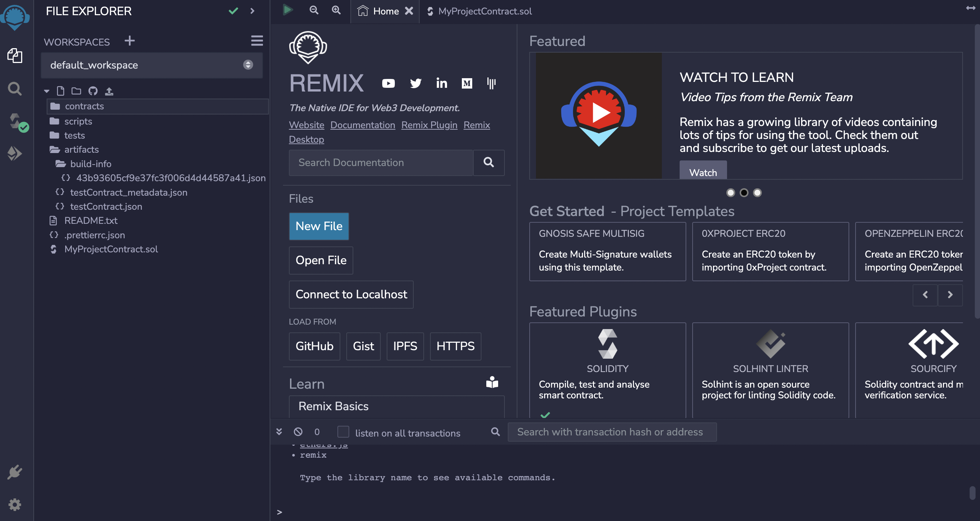Click transaction hash search field
Image resolution: width=980 pixels, height=521 pixels.
click(612, 432)
